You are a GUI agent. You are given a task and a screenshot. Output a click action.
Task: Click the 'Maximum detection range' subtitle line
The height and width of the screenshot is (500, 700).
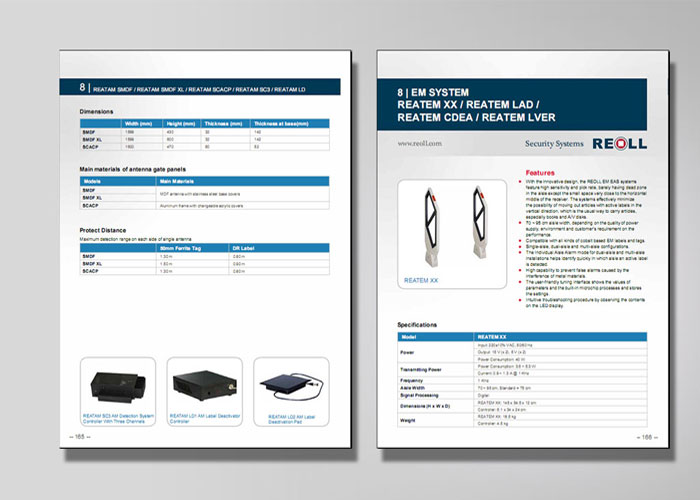135,239
